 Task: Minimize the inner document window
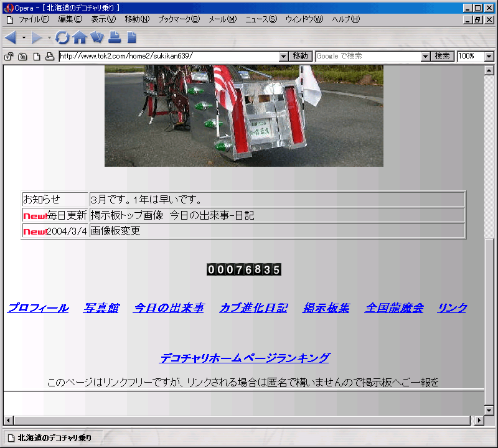[x=467, y=20]
